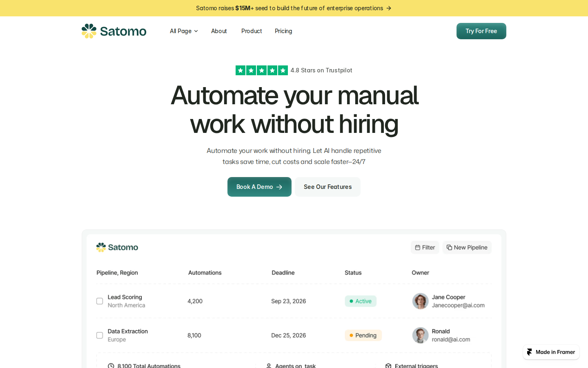
Task: Open the $15M seed announcement banner
Action: 294,8
